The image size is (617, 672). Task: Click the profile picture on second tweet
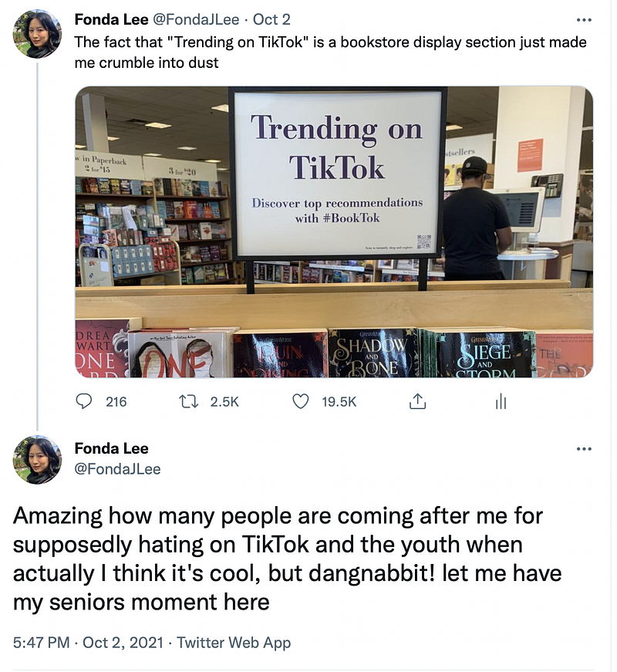pos(37,460)
